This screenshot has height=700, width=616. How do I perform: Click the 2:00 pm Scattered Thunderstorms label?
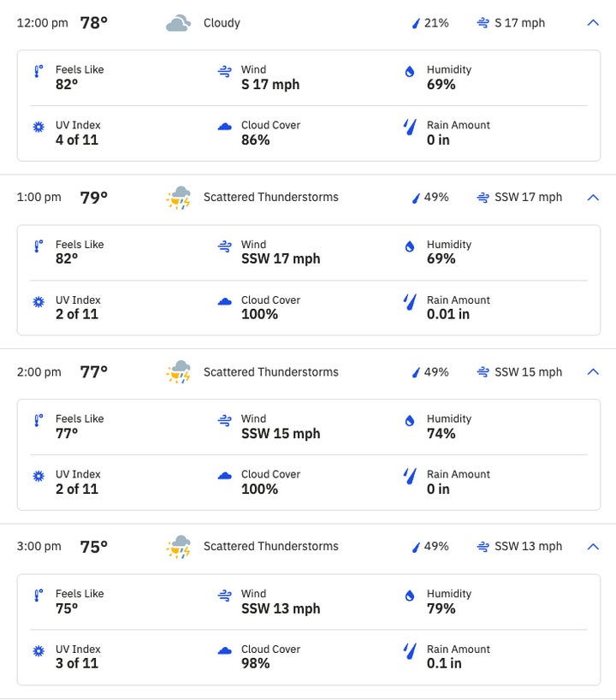(x=270, y=372)
